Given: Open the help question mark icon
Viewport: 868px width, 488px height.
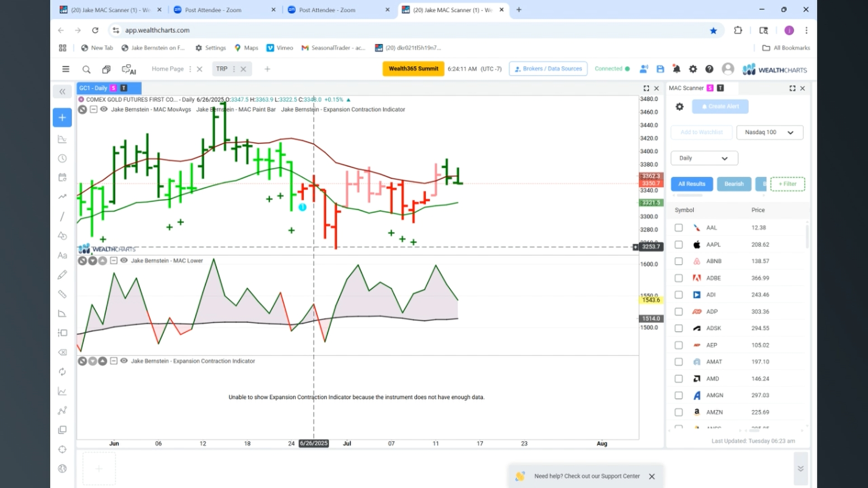Looking at the screenshot, I should pos(709,69).
